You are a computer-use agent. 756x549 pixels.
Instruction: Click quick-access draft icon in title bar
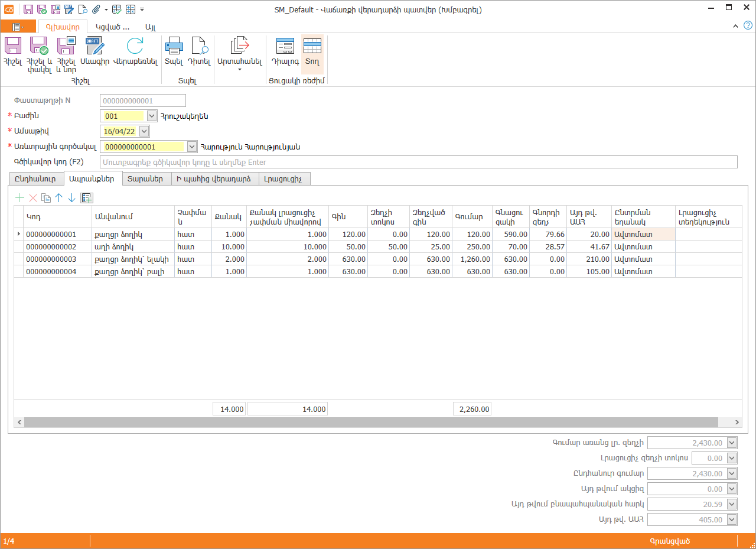coord(69,9)
